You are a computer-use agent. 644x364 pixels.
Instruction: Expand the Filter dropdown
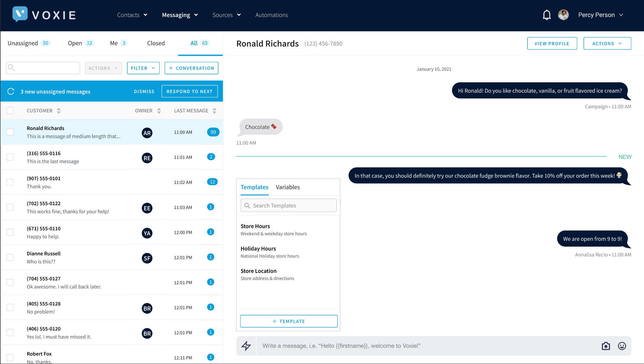(143, 68)
